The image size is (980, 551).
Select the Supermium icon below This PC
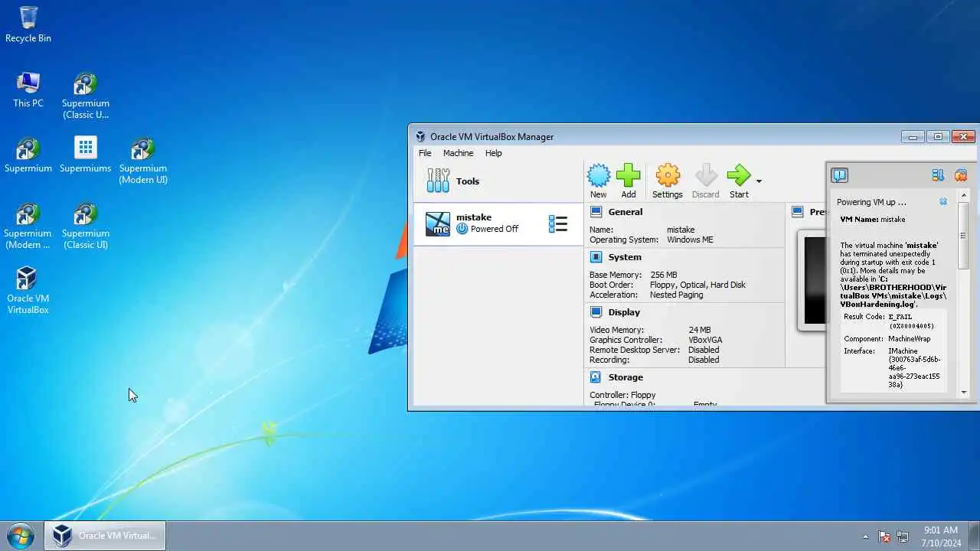28,155
